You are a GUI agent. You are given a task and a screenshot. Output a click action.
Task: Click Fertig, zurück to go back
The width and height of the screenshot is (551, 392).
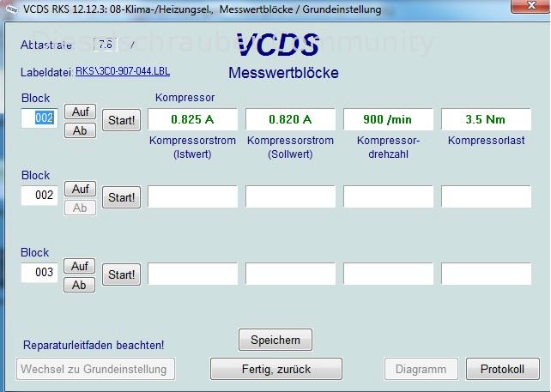tap(276, 369)
